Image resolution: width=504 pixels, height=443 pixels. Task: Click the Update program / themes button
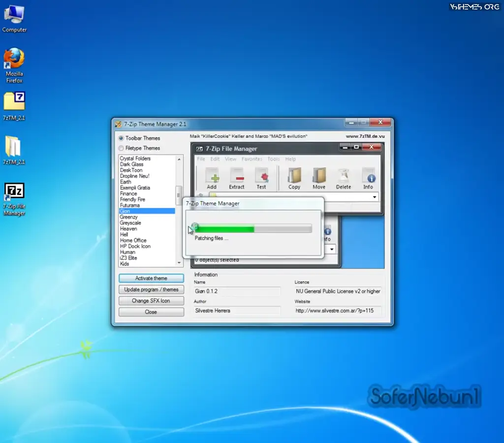(151, 289)
